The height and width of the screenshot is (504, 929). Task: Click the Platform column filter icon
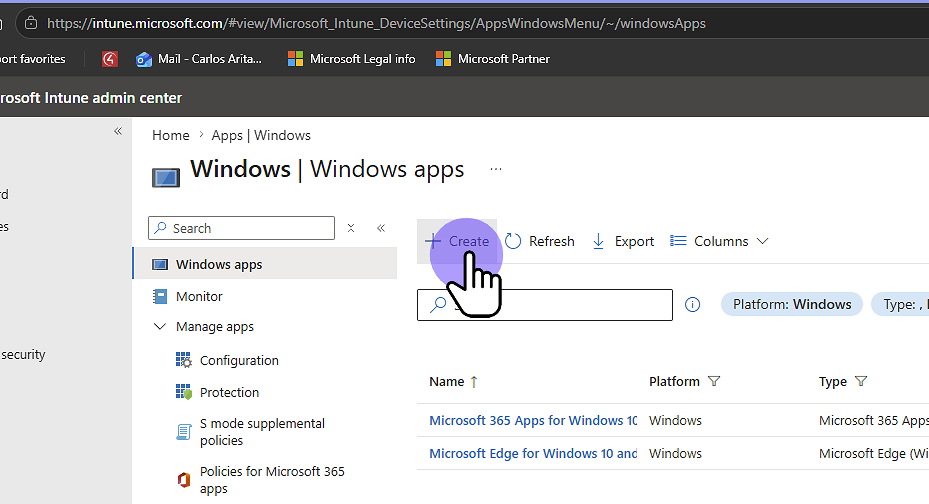tap(714, 381)
